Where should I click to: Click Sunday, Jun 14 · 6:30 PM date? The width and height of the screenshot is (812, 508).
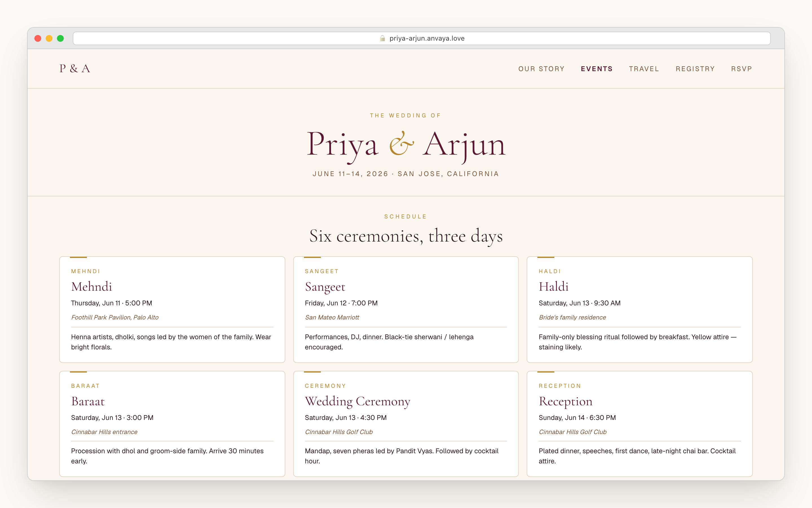click(577, 418)
